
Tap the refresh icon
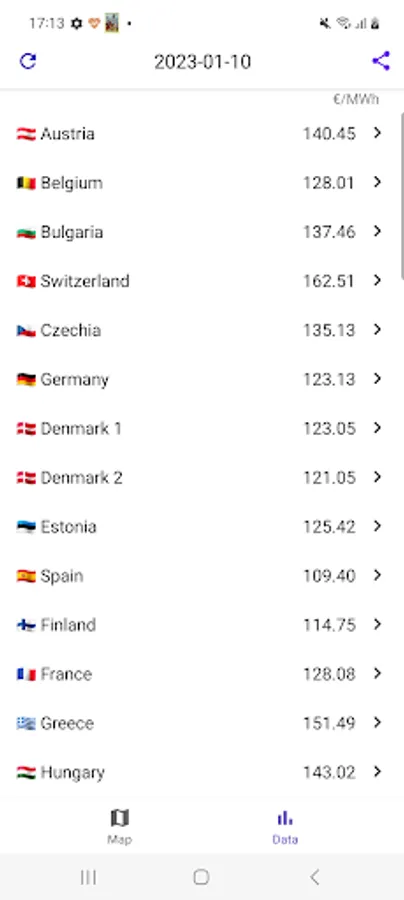tap(28, 61)
